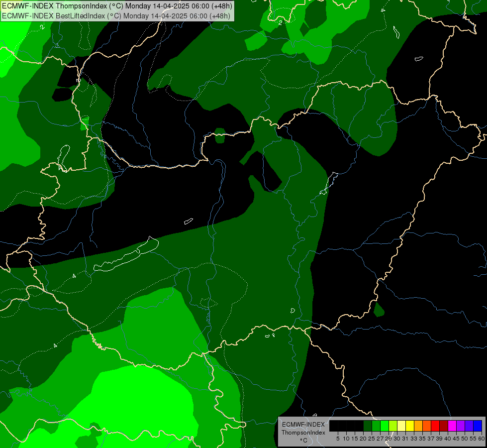Image resolution: width=487 pixels, height=448 pixels.
Task: Click the red 37-39 legend swatch
Action: (x=435, y=426)
